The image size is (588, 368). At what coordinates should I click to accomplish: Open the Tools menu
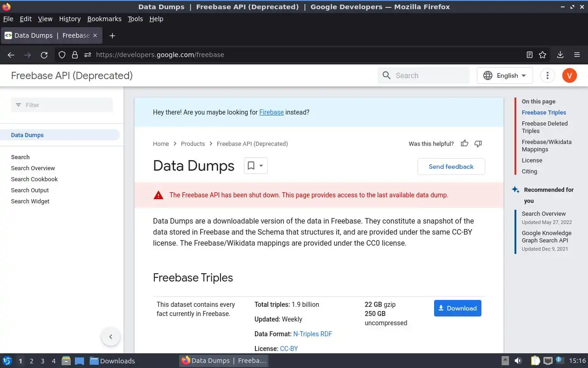136,19
